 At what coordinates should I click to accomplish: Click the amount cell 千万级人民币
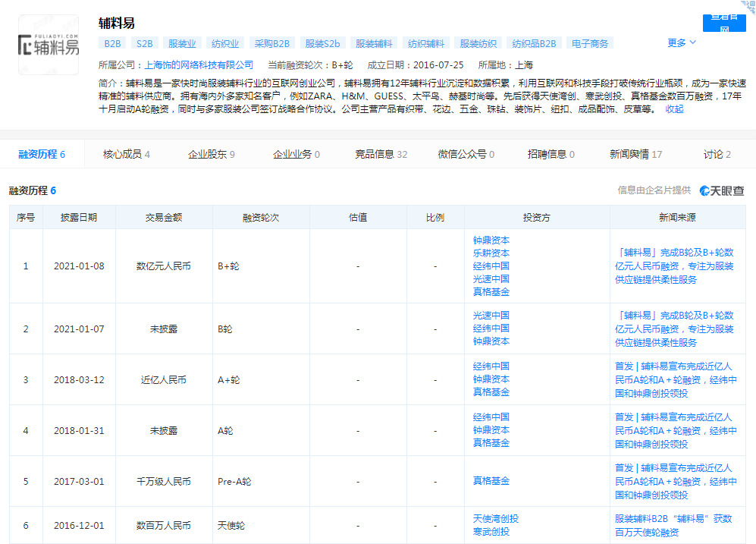click(x=164, y=481)
